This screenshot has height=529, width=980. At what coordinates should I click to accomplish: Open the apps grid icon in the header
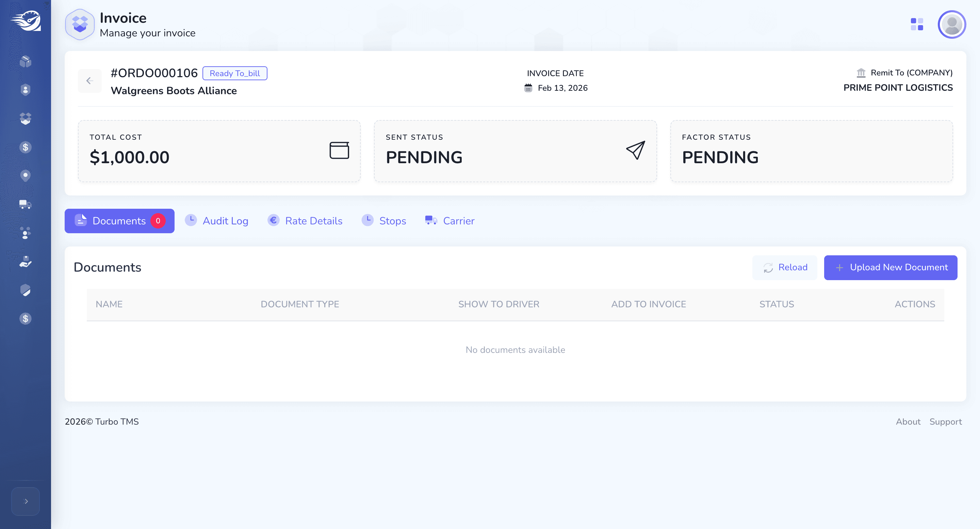[917, 24]
